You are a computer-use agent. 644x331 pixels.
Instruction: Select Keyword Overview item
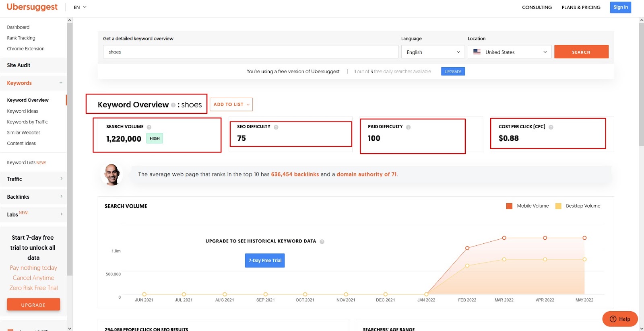[x=28, y=100]
